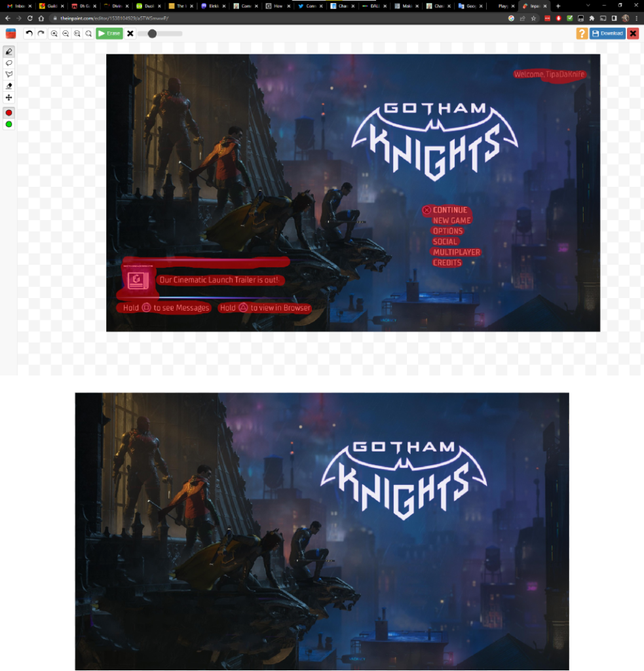
Task: Choose the green donor color
Action: [9, 124]
